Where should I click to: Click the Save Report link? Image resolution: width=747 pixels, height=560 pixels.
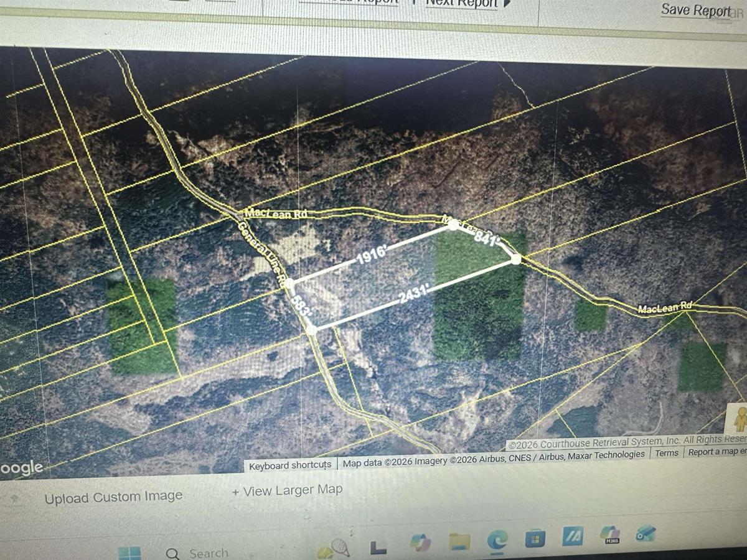point(696,10)
